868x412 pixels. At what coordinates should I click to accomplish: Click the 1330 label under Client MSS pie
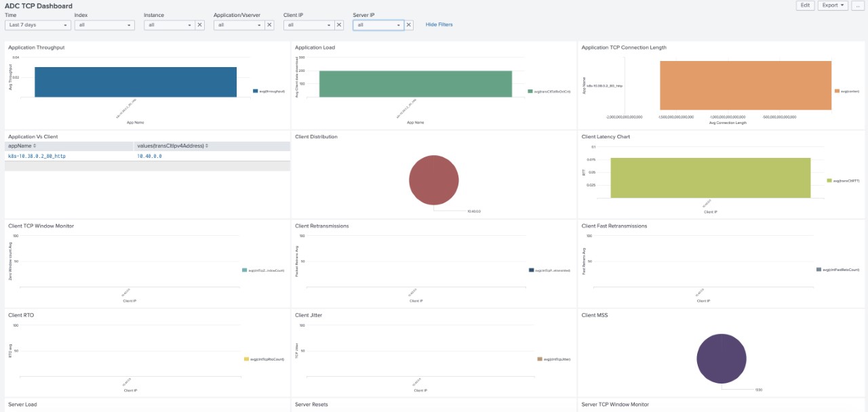(x=759, y=390)
